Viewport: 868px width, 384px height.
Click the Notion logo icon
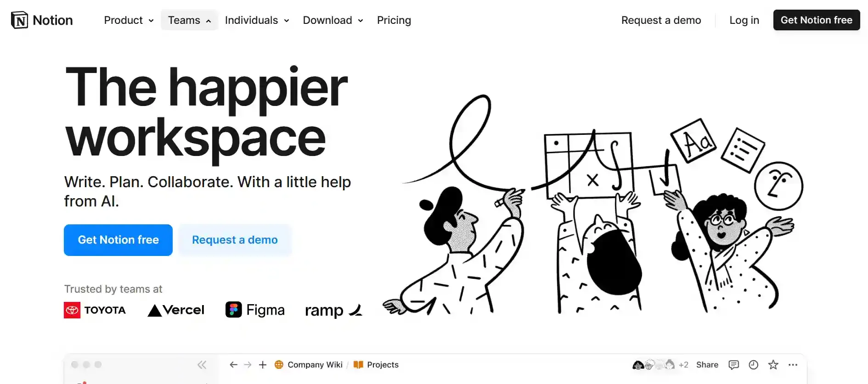(20, 20)
